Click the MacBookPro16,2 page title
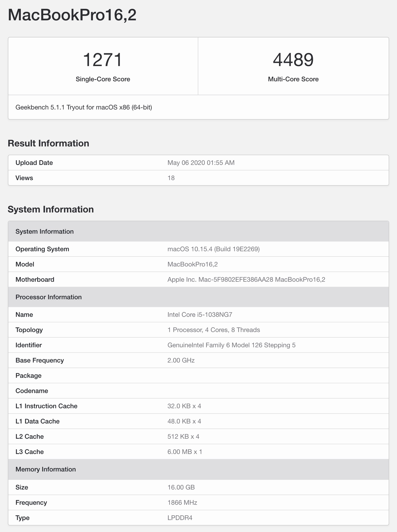Screen dimensions: 397x532 (72, 15)
